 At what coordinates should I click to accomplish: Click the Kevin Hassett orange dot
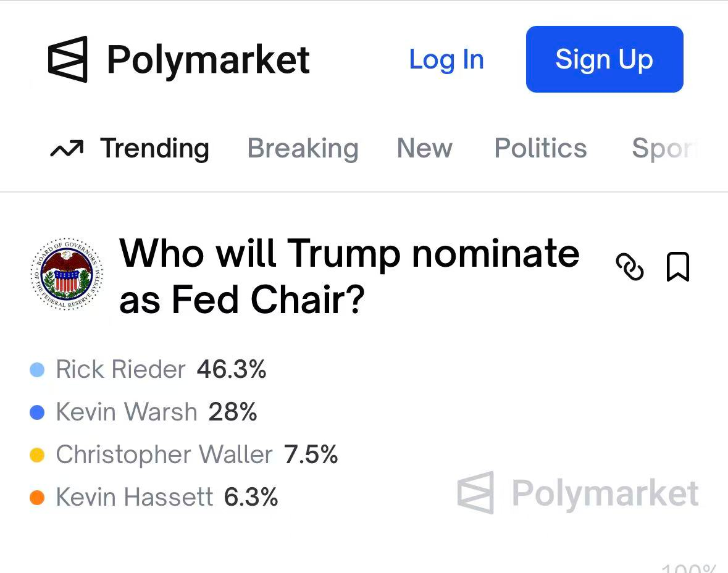37,497
